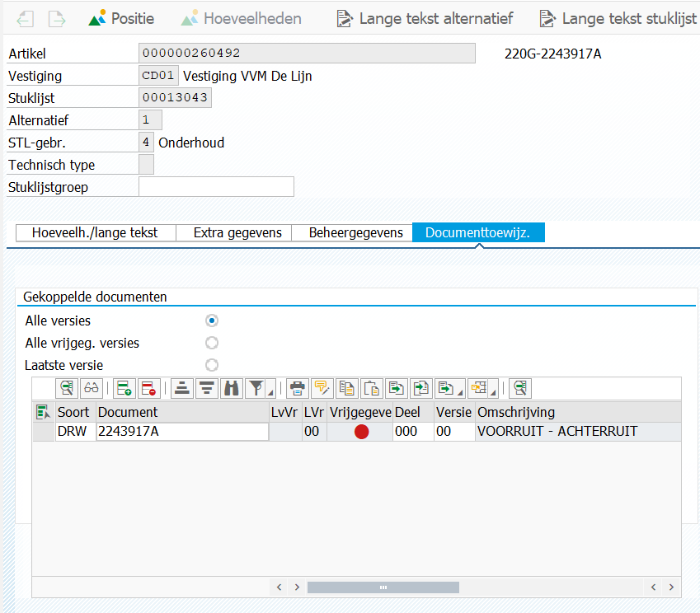The image size is (700, 613).
Task: Select Laatste versie radio button
Action: [x=212, y=365]
